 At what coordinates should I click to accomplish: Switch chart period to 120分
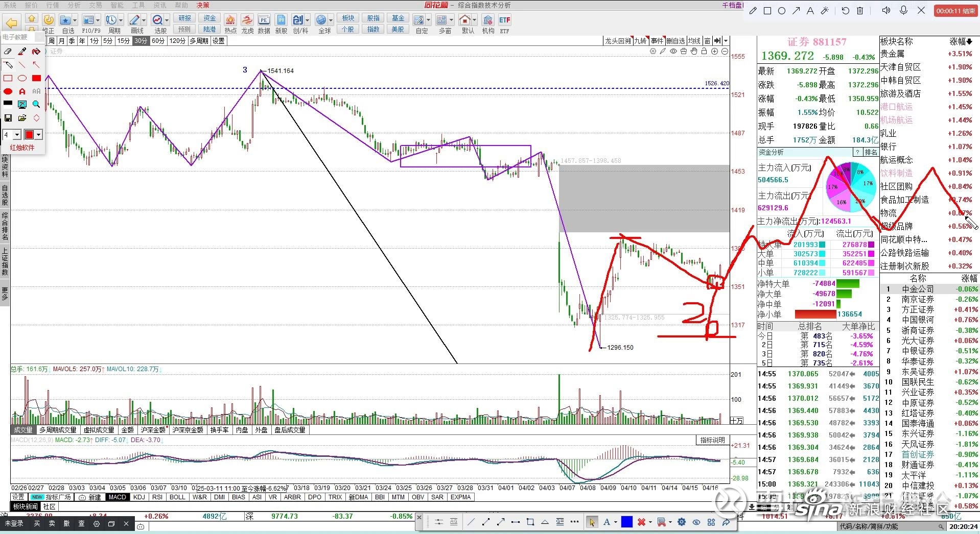point(177,41)
